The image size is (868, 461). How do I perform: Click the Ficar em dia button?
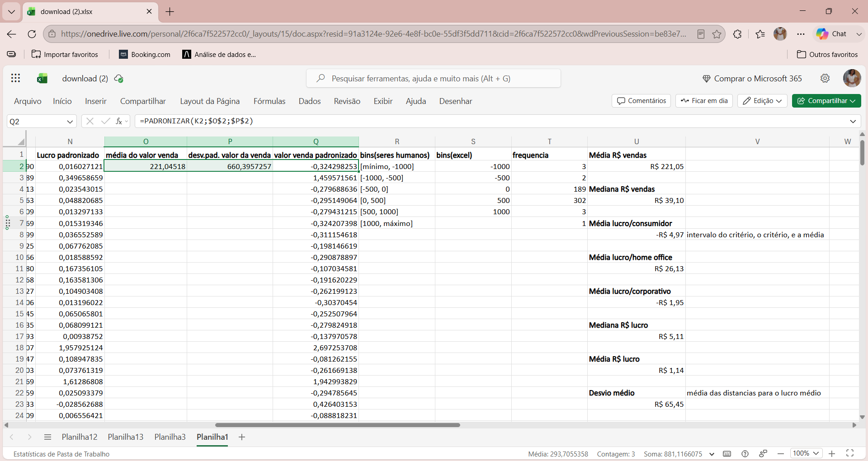[704, 101]
